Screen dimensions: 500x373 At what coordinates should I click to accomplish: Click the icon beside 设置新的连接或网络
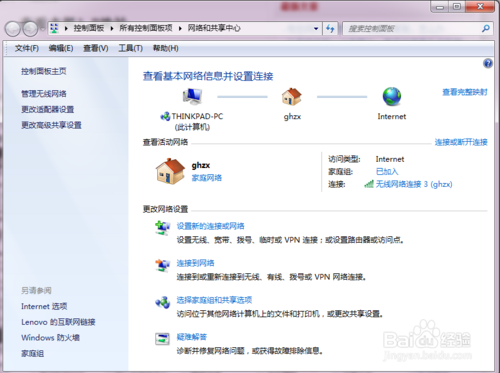(162, 228)
